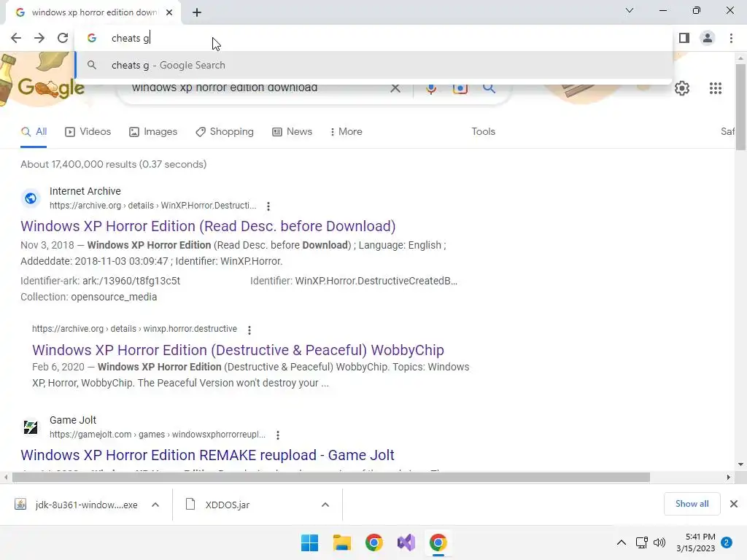Expand options for XDDOS.jar download

click(x=325, y=505)
